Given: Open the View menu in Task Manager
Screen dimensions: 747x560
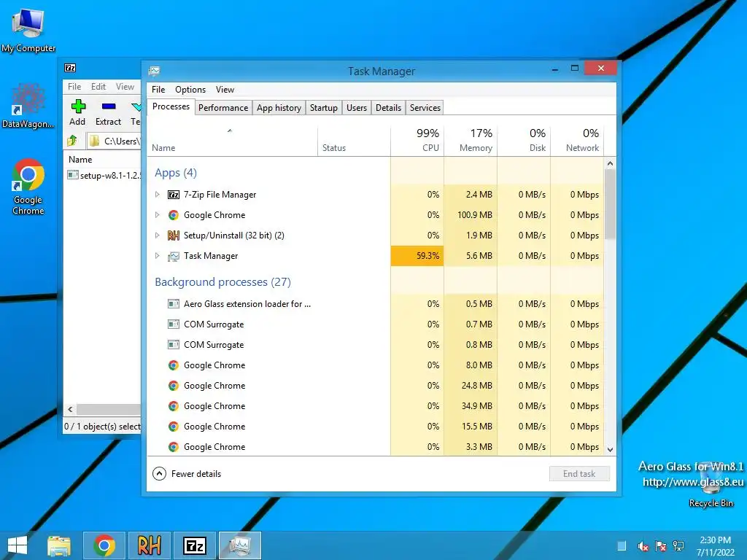Looking at the screenshot, I should pos(225,90).
